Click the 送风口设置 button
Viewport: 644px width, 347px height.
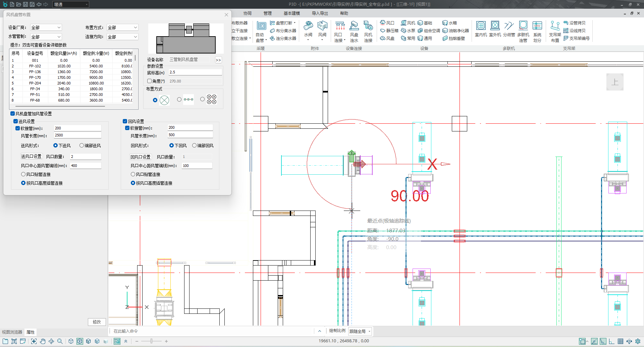pos(31,157)
